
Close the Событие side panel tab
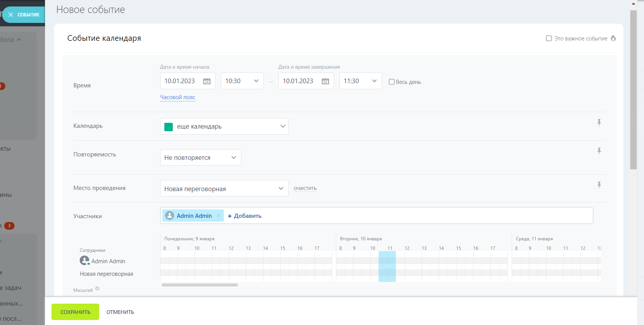click(x=11, y=15)
